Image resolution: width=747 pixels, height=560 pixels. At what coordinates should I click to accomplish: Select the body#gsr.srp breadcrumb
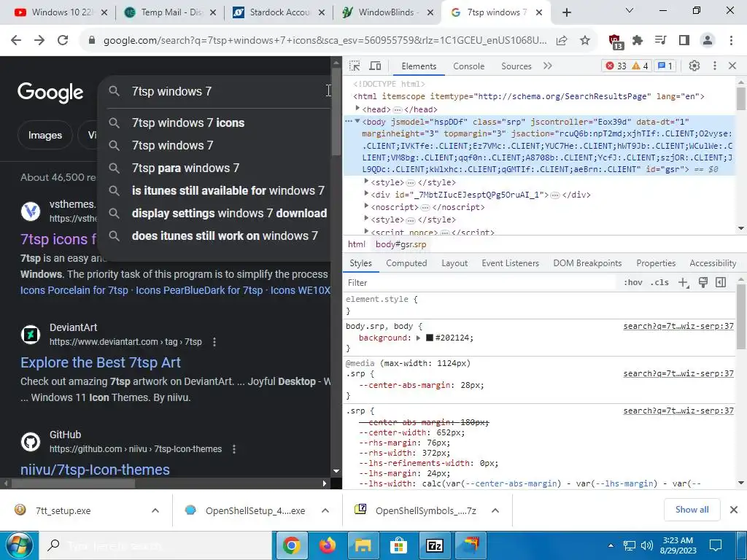[x=400, y=244]
